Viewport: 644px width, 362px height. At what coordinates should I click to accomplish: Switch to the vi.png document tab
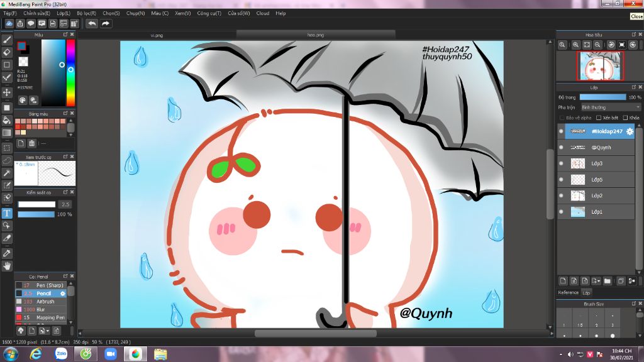[157, 35]
